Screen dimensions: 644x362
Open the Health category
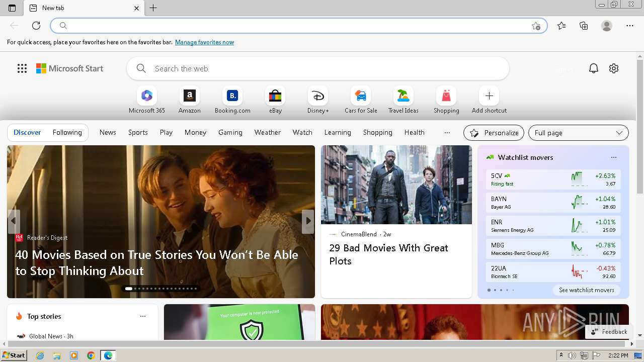click(415, 132)
